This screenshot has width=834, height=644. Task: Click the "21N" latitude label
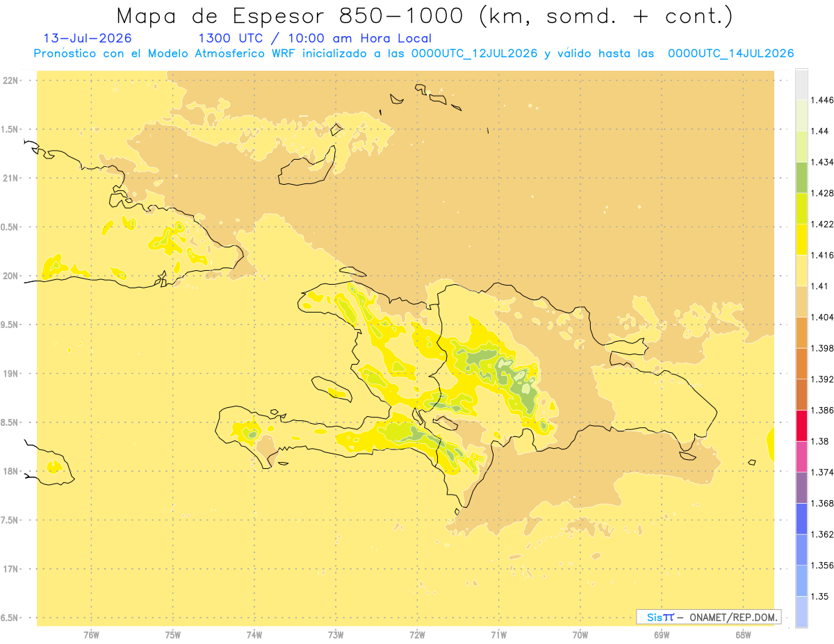[x=12, y=179]
